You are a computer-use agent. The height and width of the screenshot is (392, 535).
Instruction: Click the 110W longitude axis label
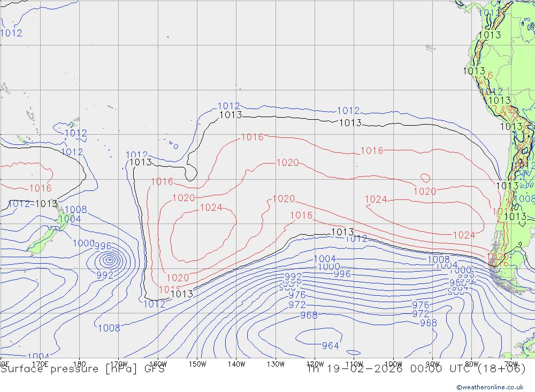pyautogui.click(x=354, y=364)
